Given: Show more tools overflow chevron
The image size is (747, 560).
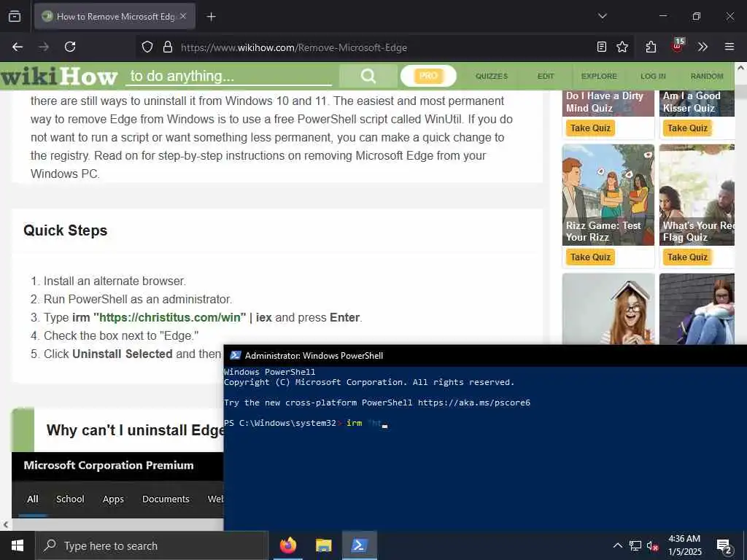Looking at the screenshot, I should pyautogui.click(x=703, y=47).
